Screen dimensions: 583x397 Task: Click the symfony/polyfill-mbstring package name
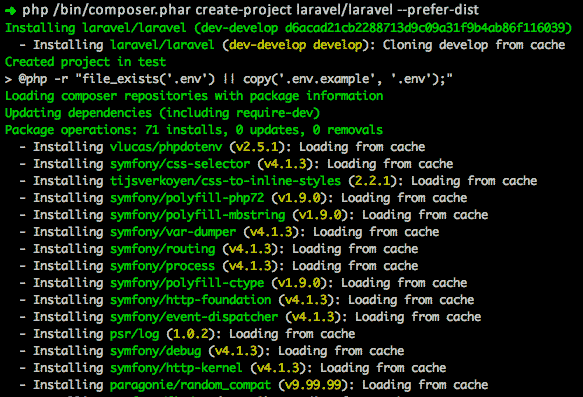(x=198, y=215)
